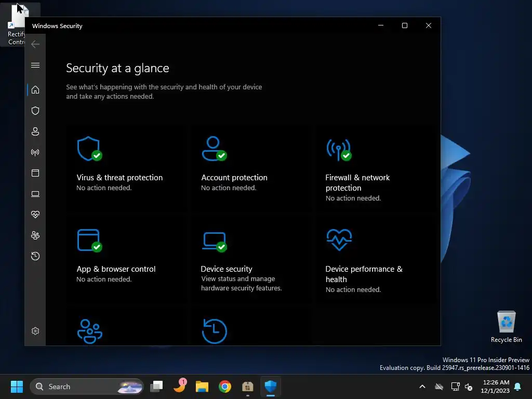Click the large Protection history clock icon
This screenshot has width=532, height=399.
(x=215, y=331)
